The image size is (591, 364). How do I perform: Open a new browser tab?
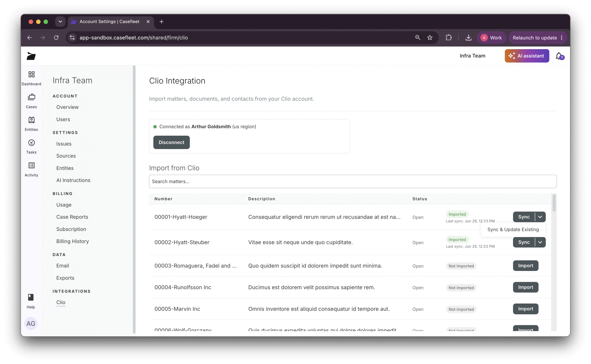(162, 22)
